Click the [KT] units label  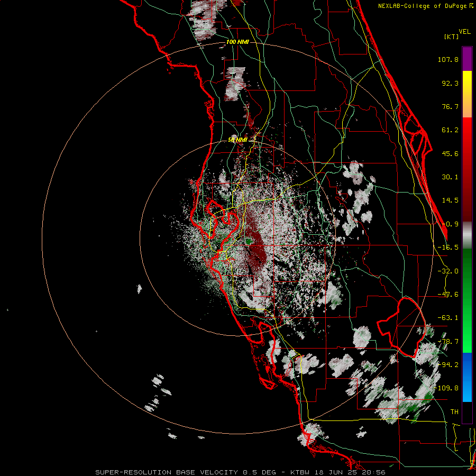tap(451, 36)
